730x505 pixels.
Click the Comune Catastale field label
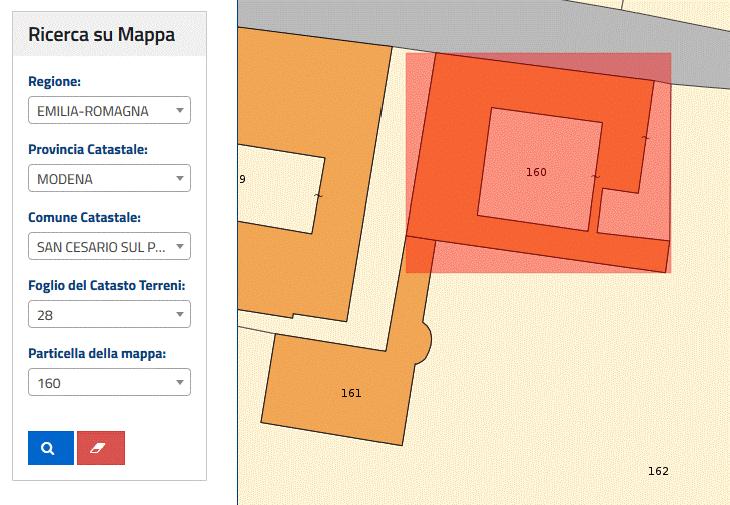pos(84,217)
